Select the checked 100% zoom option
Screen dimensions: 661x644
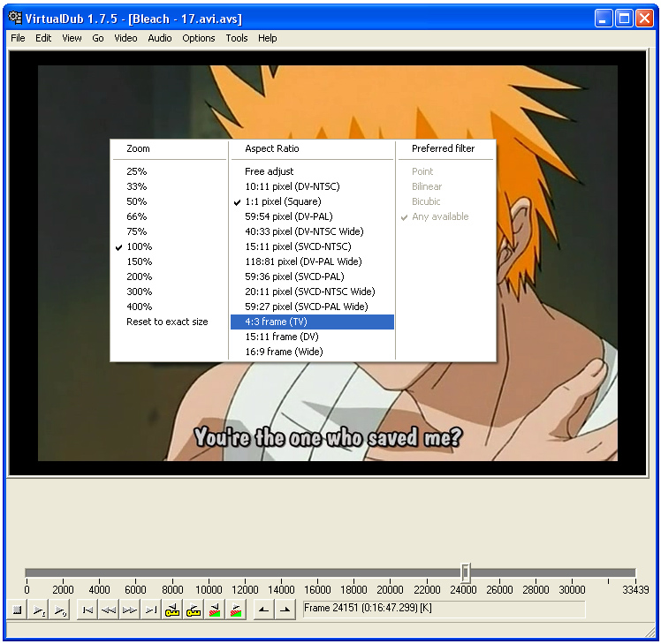(170, 246)
